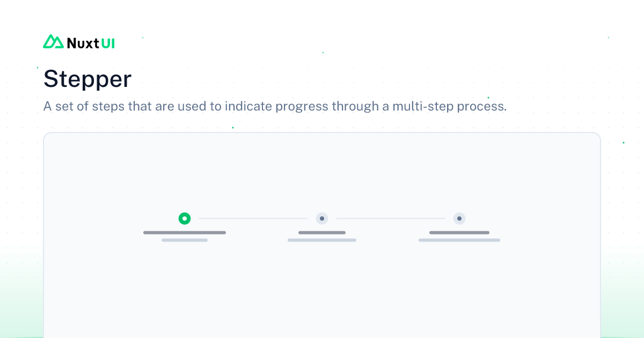Click the Stepper description sentence
This screenshot has width=644, height=338.
point(275,106)
